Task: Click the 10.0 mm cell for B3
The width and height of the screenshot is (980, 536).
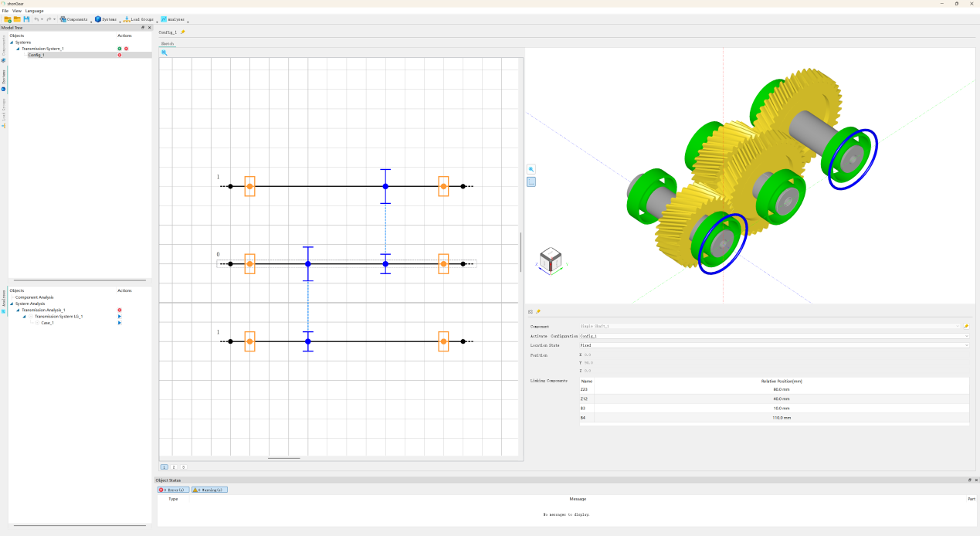Action: point(782,408)
